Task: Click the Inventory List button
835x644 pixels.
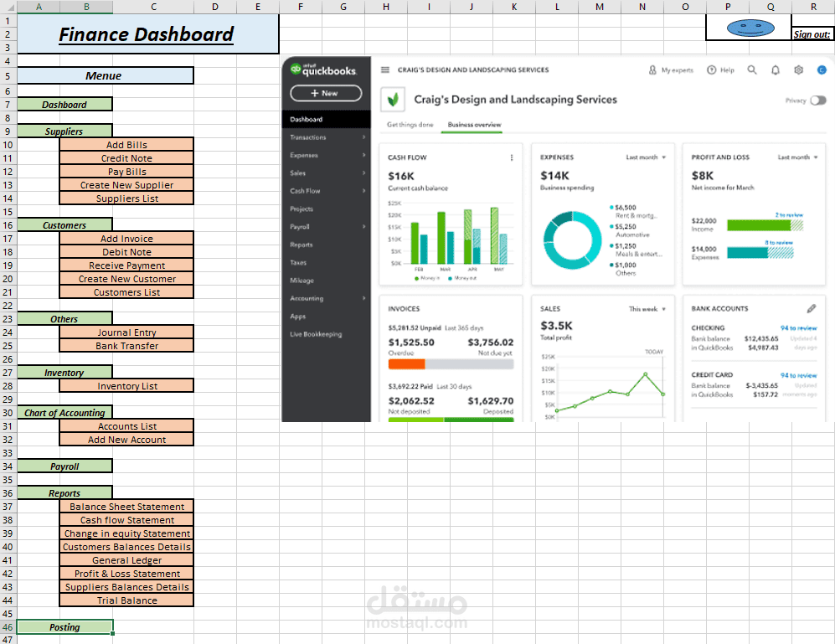Action: (126, 386)
